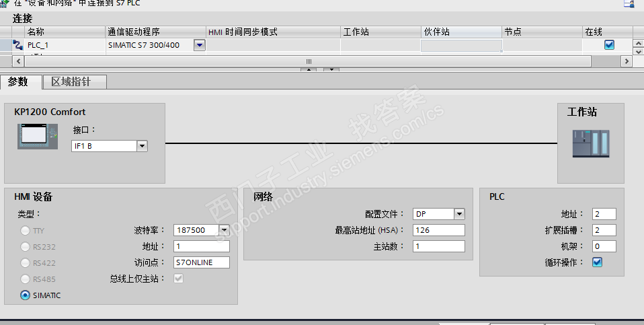The height and width of the screenshot is (325, 644).
Task: Open the 配置文件 DP dropdown
Action: [x=459, y=214]
